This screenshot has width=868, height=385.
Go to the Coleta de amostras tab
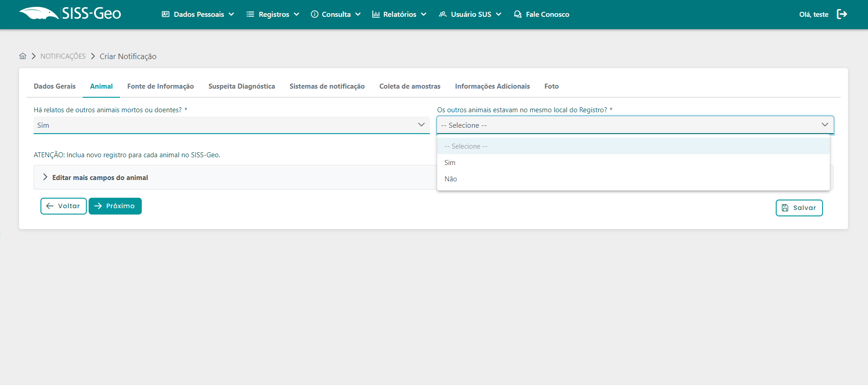[409, 86]
